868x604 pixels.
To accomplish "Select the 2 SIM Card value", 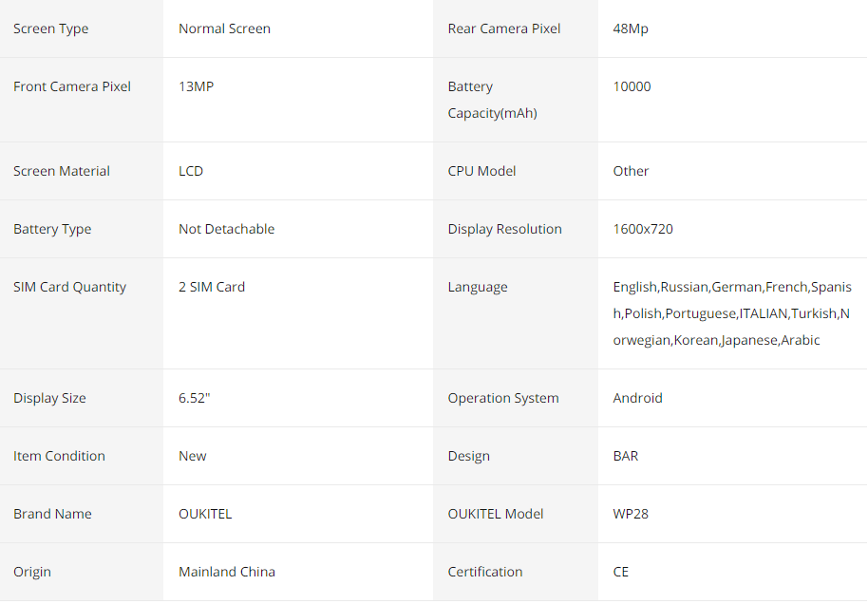I will coord(212,287).
